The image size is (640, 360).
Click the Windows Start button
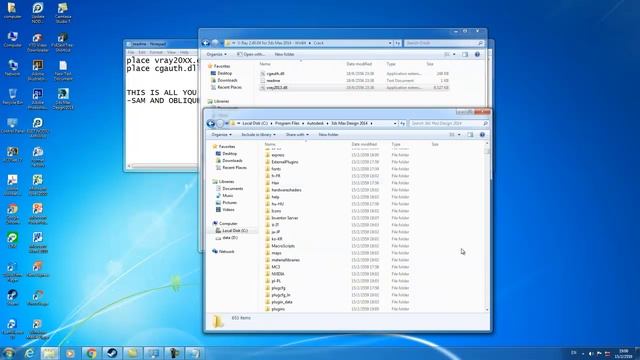click(x=9, y=353)
